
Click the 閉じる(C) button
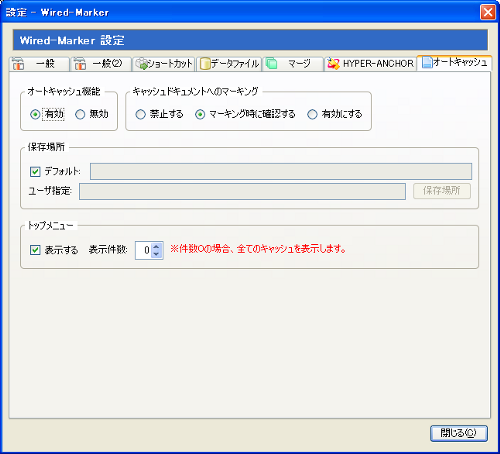click(459, 433)
